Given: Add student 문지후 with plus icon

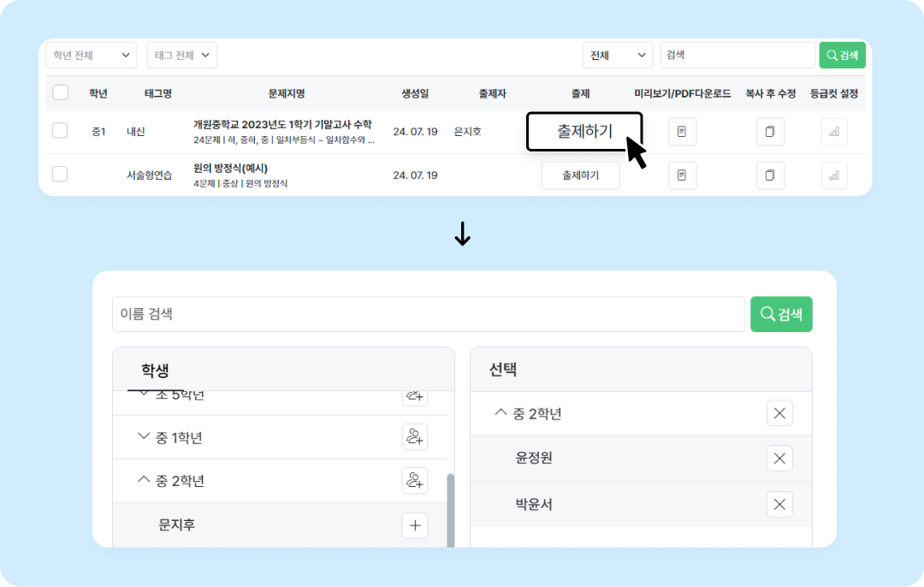Looking at the screenshot, I should click(415, 525).
